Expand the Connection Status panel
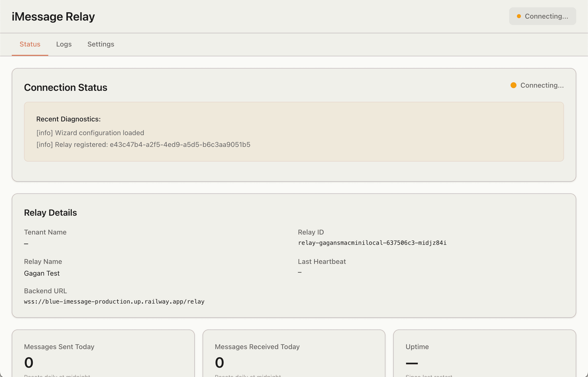Image resolution: width=588 pixels, height=377 pixels. [x=66, y=87]
